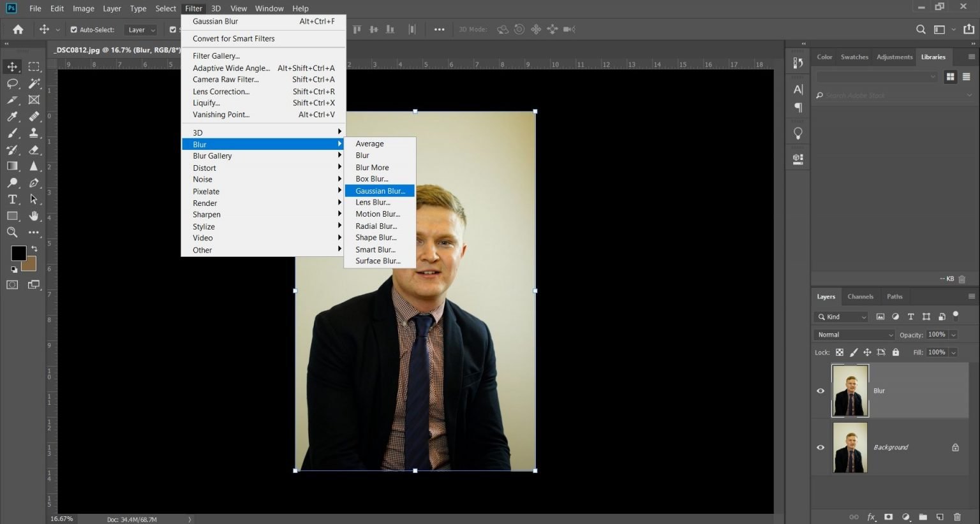980x524 pixels.
Task: Select the Zoom tool
Action: pyautogui.click(x=11, y=232)
